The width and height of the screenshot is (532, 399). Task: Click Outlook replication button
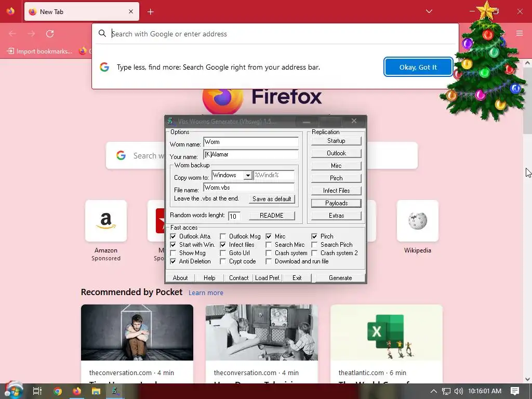click(336, 153)
